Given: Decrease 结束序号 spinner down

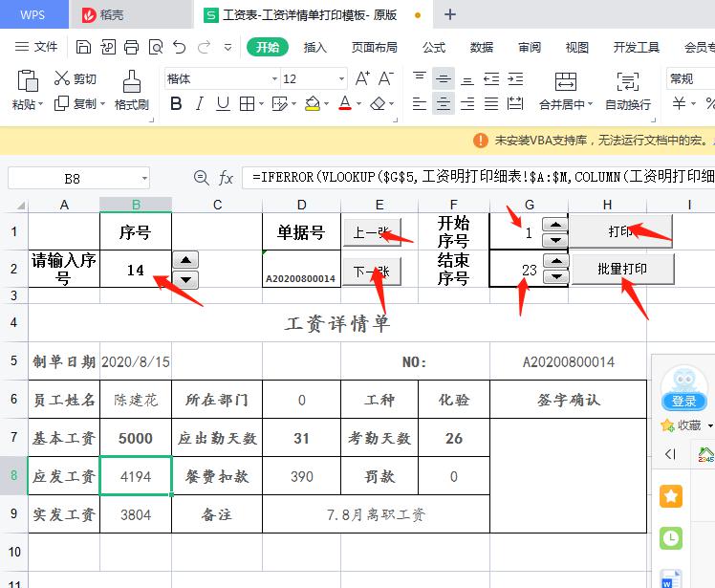Looking at the screenshot, I should pos(555,276).
